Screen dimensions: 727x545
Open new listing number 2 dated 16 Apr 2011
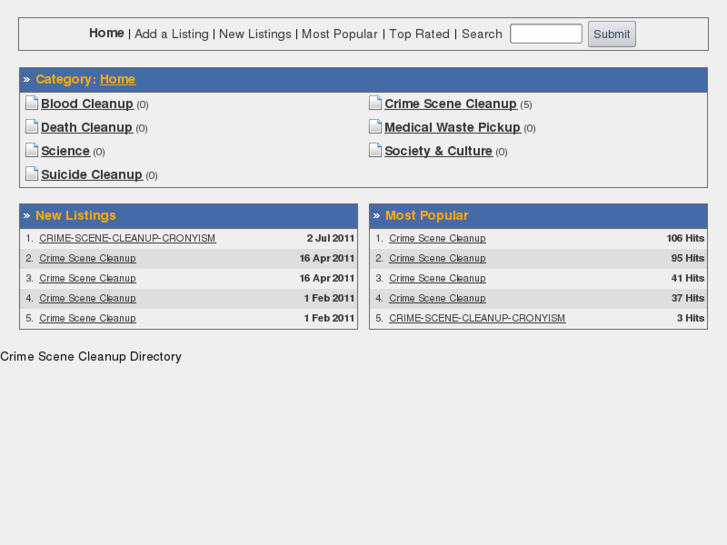pyautogui.click(x=88, y=258)
